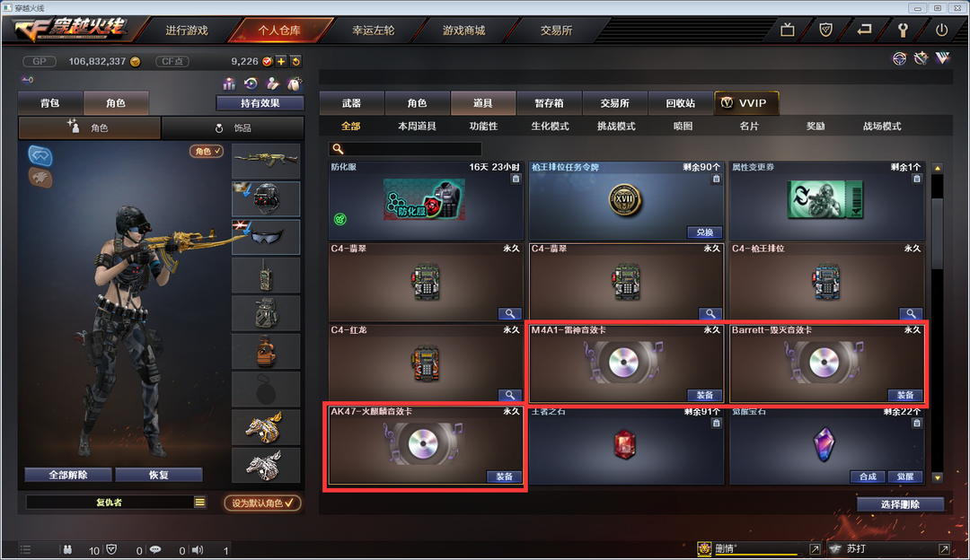The image size is (970, 560).
Task: Toggle the 角色 checkmark badge above character
Action: point(207,151)
